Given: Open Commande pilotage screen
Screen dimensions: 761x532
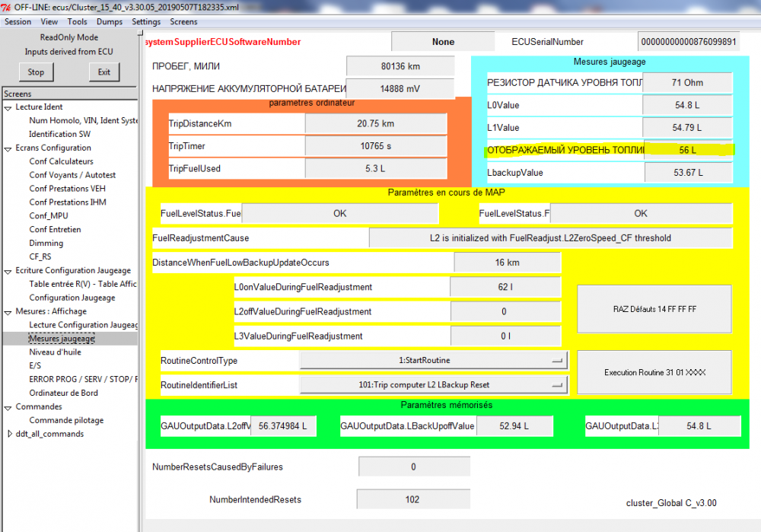Looking at the screenshot, I should 66,420.
